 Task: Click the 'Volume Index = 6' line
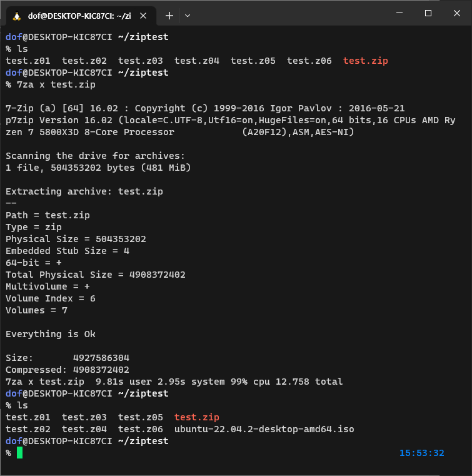51,298
